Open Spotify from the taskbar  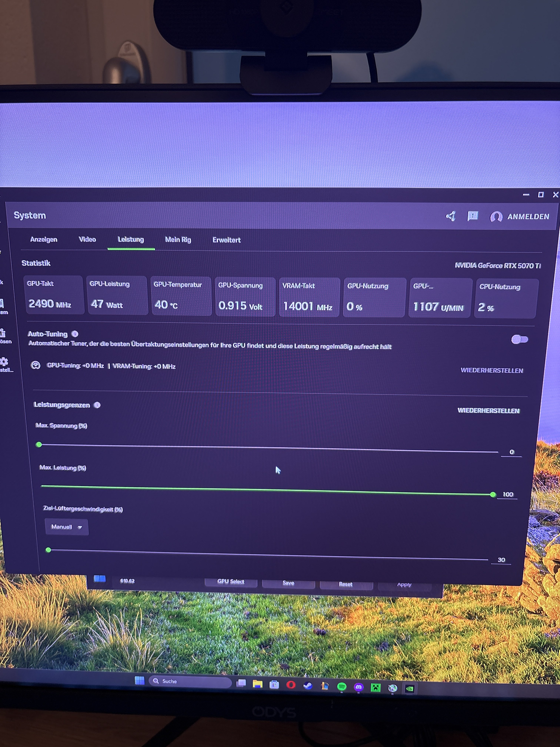point(342,687)
